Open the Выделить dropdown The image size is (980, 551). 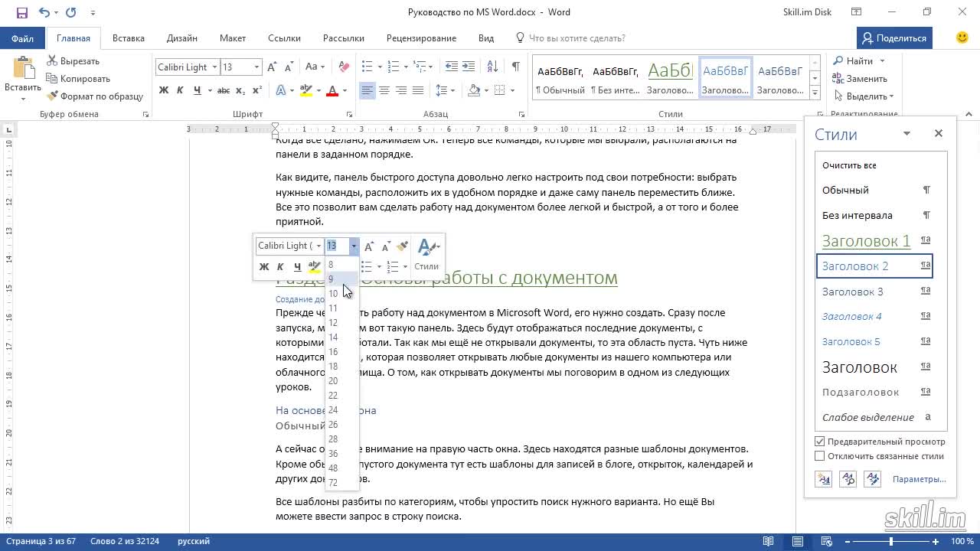pos(864,96)
